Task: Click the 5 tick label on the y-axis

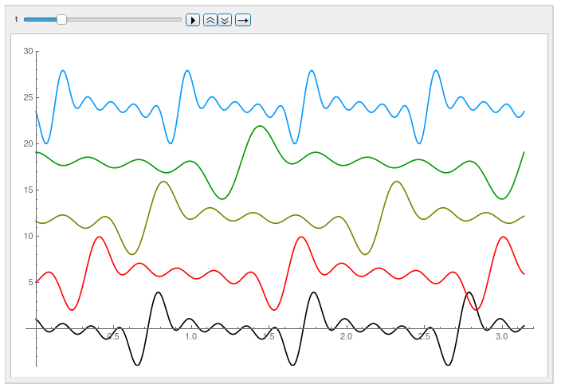Action: tap(31, 282)
